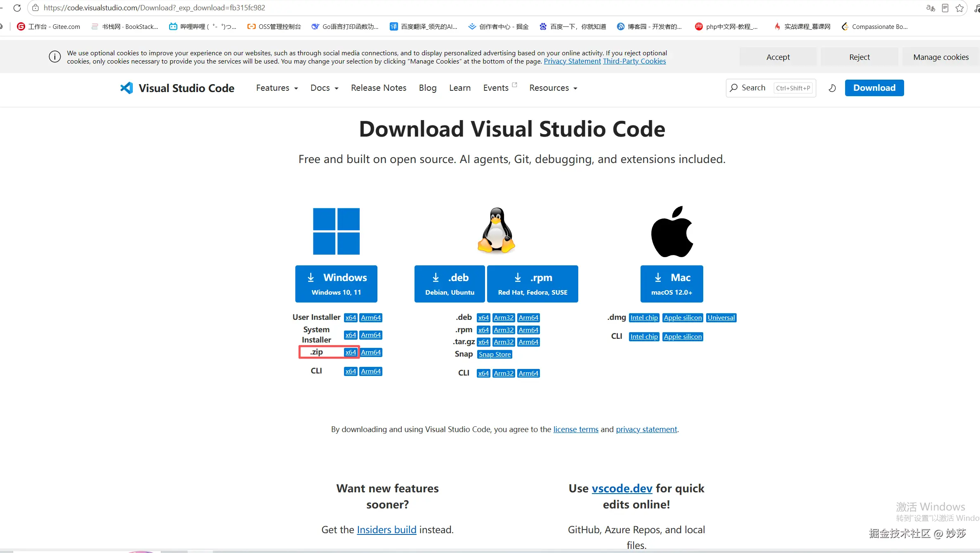980x553 pixels.
Task: Select Windows .zip Arm64 link
Action: pos(371,352)
